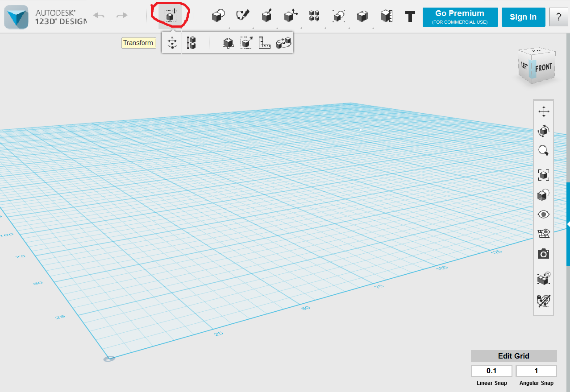
Task: Toggle the crossed-out magnet snap icon
Action: coord(543,301)
